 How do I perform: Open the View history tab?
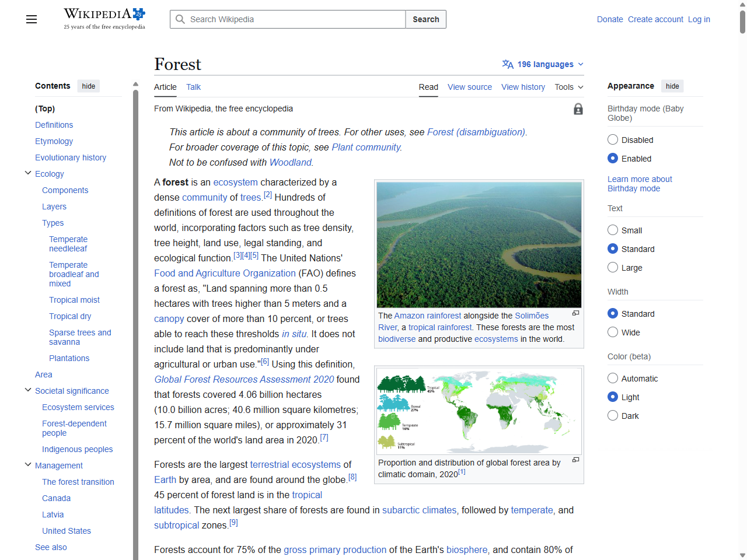click(523, 87)
